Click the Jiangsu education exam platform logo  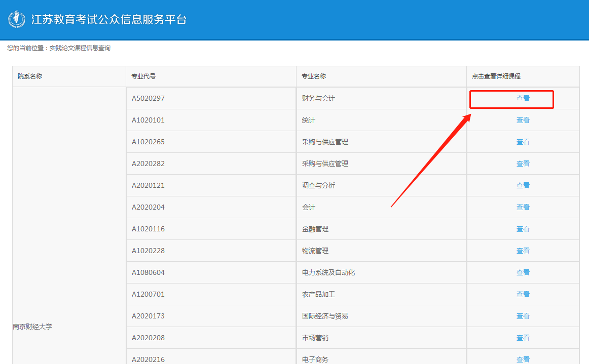point(17,19)
